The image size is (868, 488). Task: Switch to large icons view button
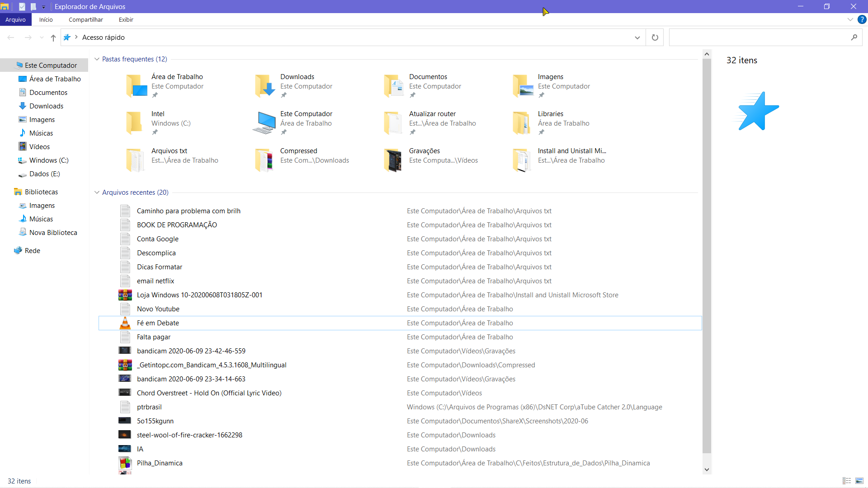point(859,481)
